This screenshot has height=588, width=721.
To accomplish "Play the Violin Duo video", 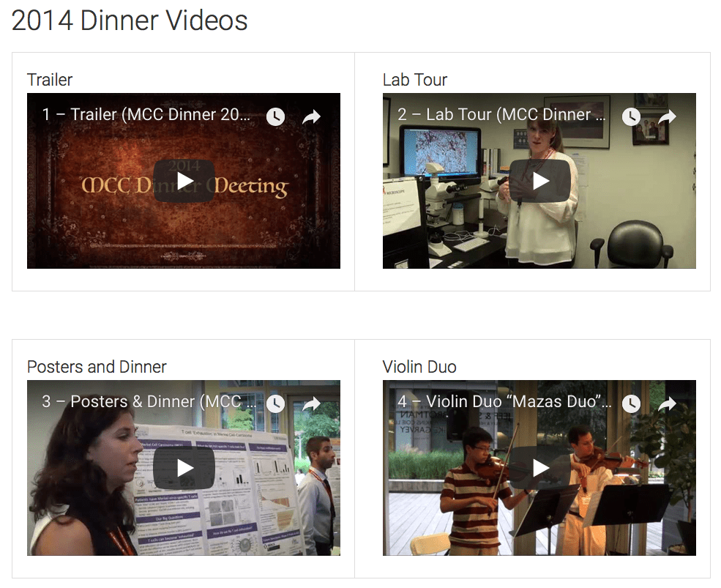I will [x=539, y=468].
